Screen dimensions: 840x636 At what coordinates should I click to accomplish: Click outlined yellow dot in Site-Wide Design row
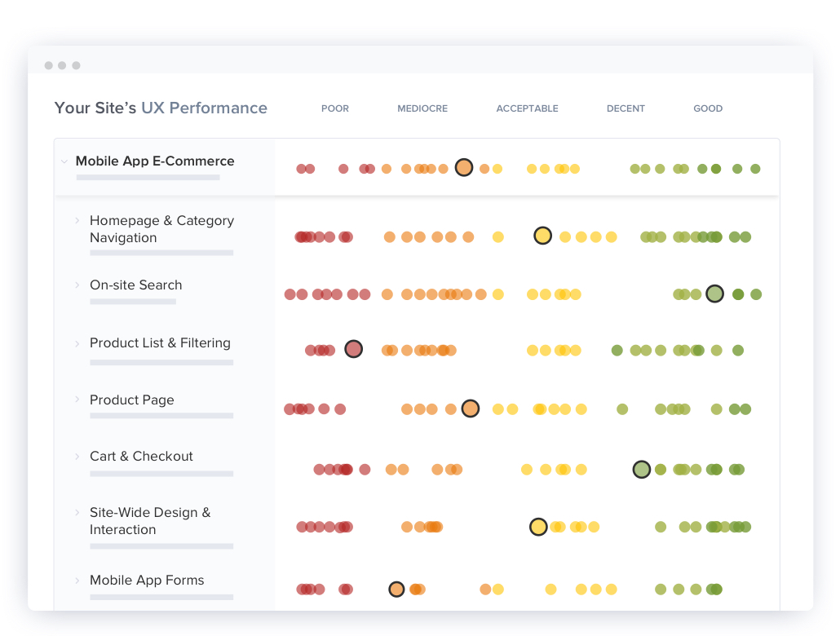pyautogui.click(x=537, y=527)
